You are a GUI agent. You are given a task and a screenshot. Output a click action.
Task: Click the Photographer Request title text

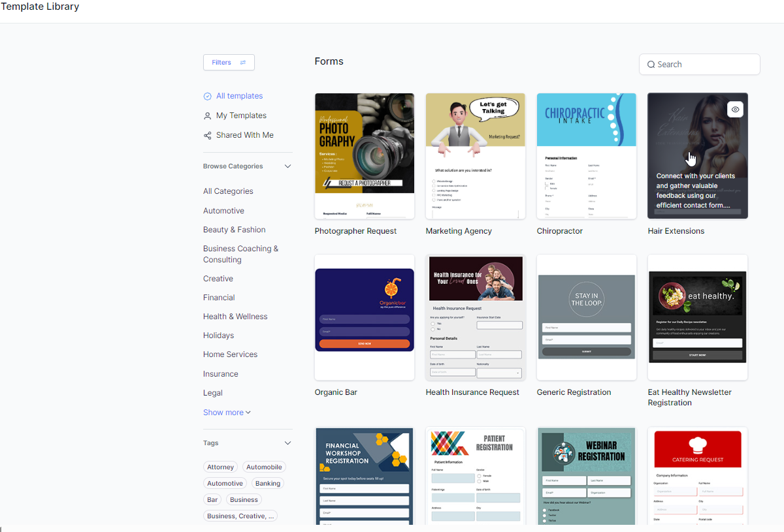(355, 231)
